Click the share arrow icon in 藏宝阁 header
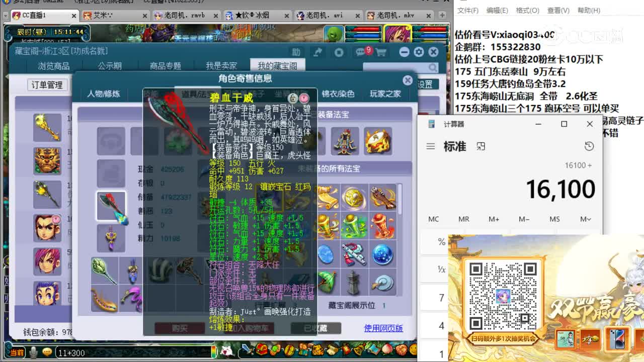Viewport: 644px width, 362px height. coord(317,52)
